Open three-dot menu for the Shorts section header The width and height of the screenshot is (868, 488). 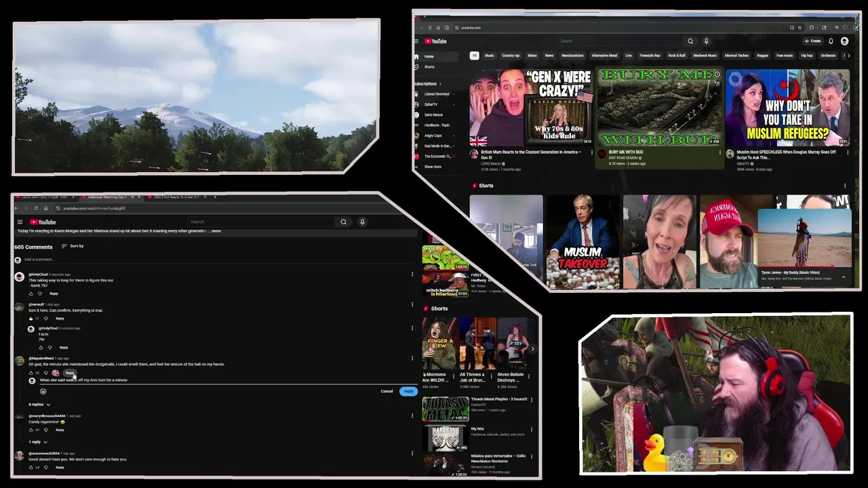tap(845, 186)
